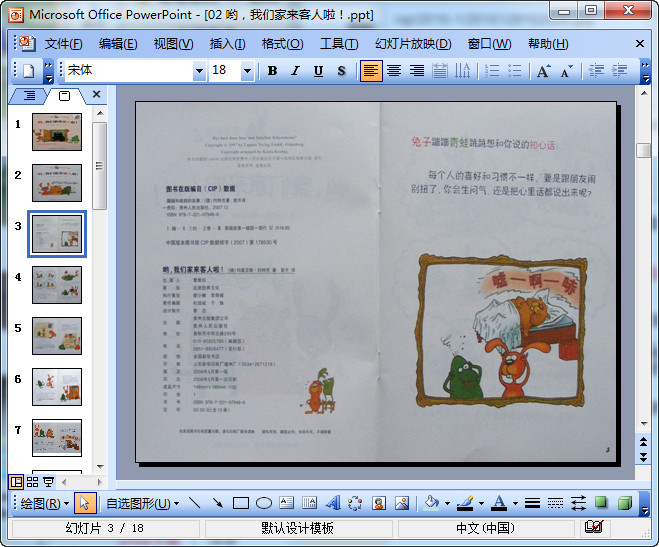Apply Font Color A

tap(499, 503)
